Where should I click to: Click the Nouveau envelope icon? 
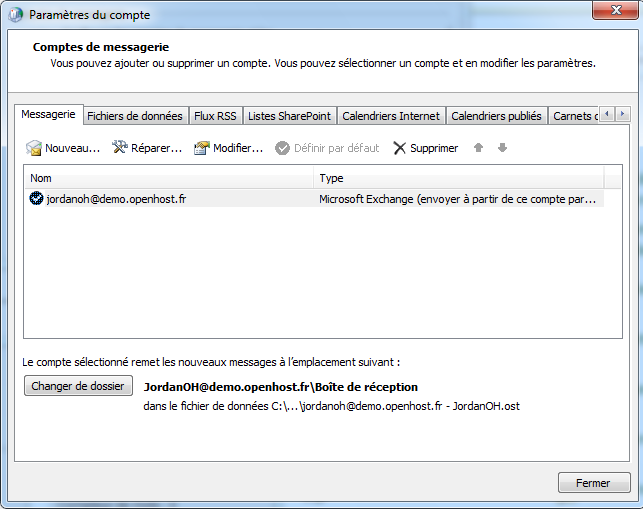(34, 148)
